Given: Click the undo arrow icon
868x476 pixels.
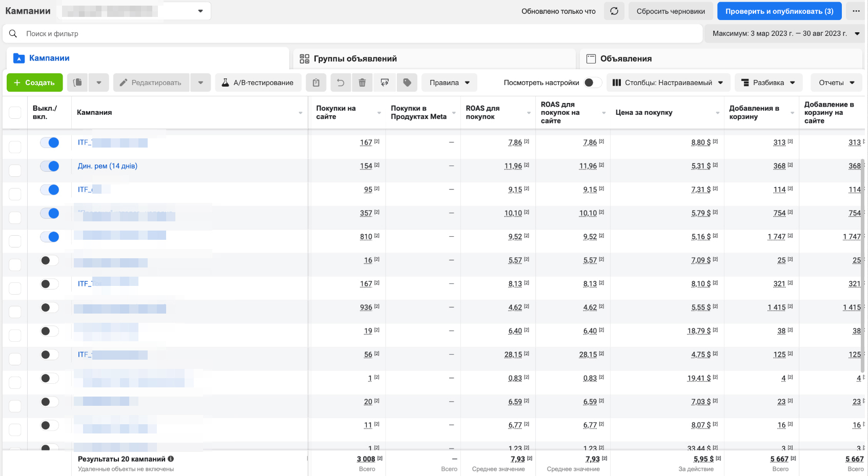Looking at the screenshot, I should [340, 82].
